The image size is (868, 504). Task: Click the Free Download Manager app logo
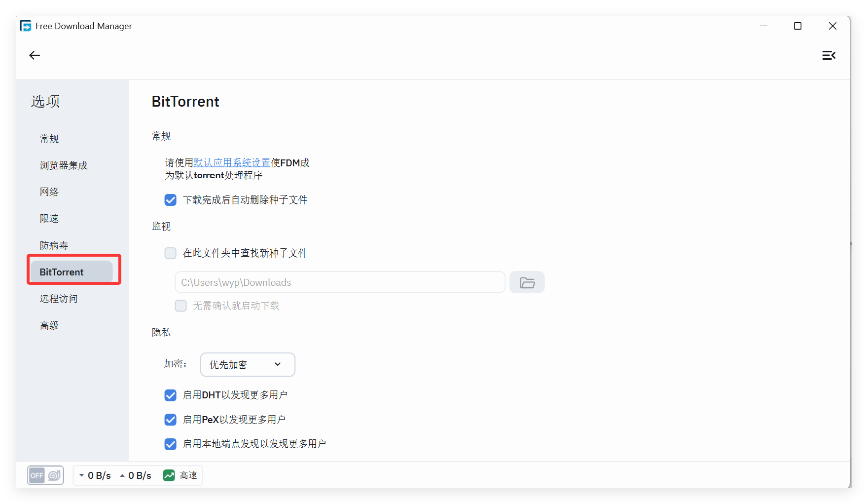[x=26, y=26]
